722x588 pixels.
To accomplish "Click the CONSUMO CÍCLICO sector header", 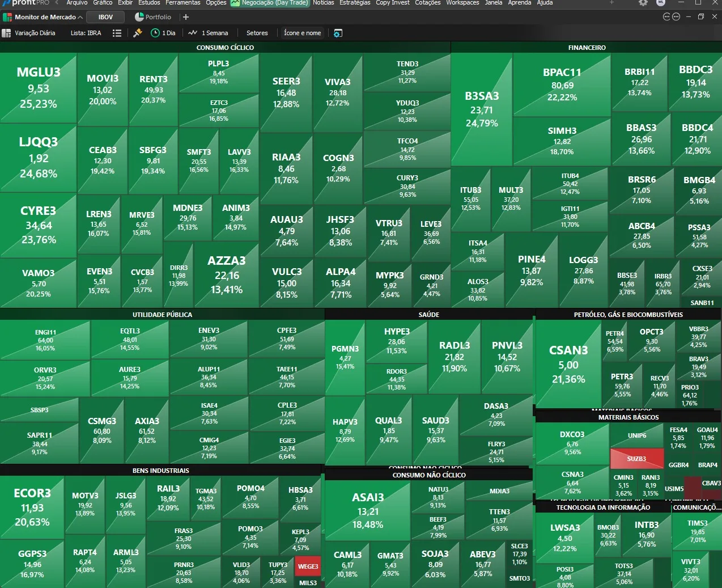I will (x=225, y=48).
